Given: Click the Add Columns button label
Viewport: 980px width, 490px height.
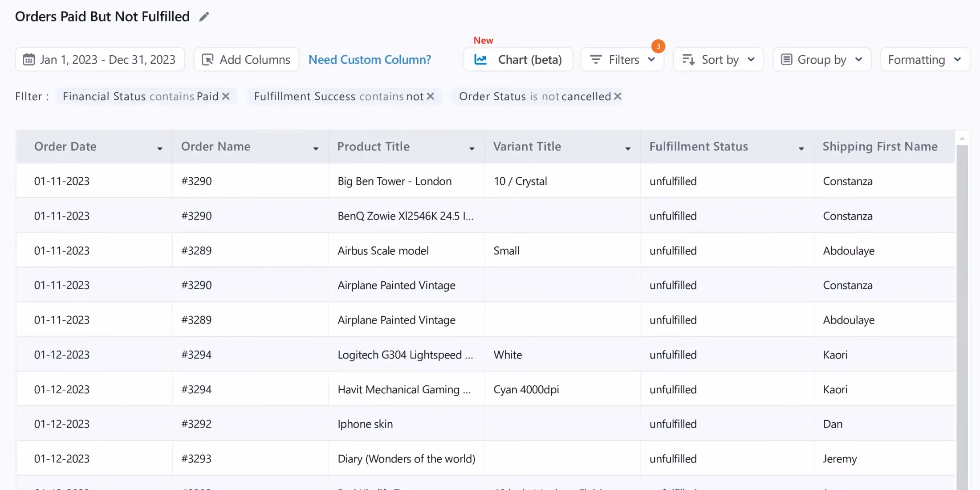Looking at the screenshot, I should [255, 60].
